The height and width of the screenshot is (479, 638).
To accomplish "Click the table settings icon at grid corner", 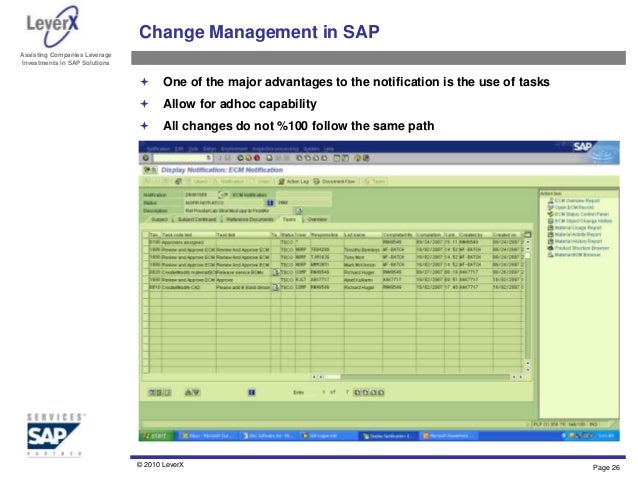I will (x=527, y=234).
